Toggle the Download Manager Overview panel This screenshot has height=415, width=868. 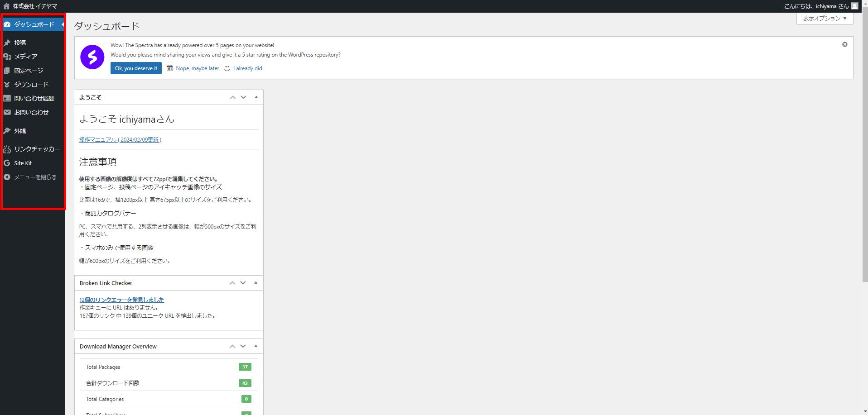256,346
